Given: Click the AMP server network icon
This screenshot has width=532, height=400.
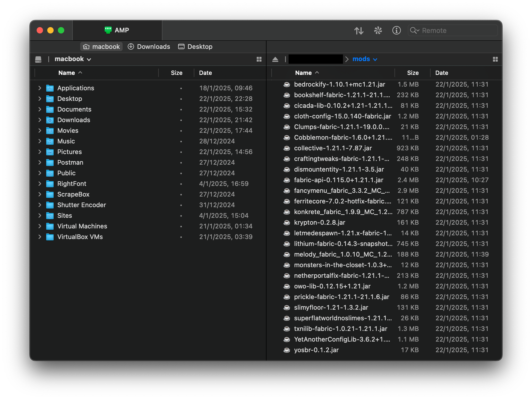Looking at the screenshot, I should [x=108, y=30].
